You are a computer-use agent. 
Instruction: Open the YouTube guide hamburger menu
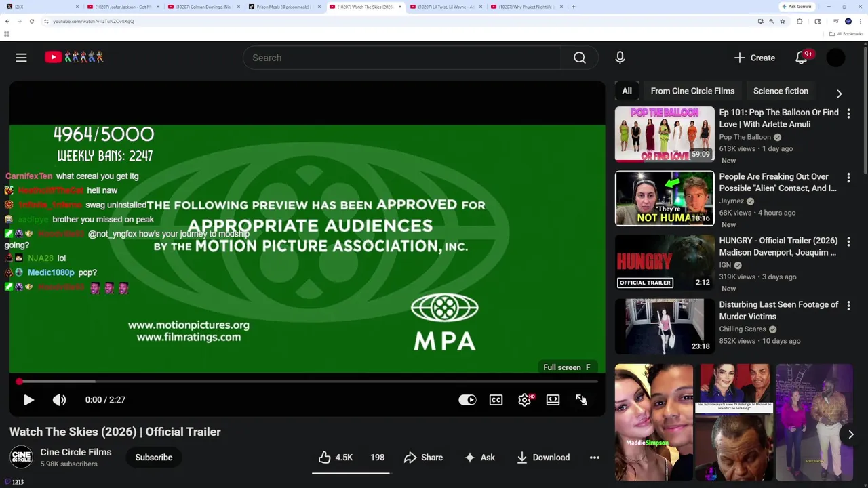pyautogui.click(x=21, y=58)
